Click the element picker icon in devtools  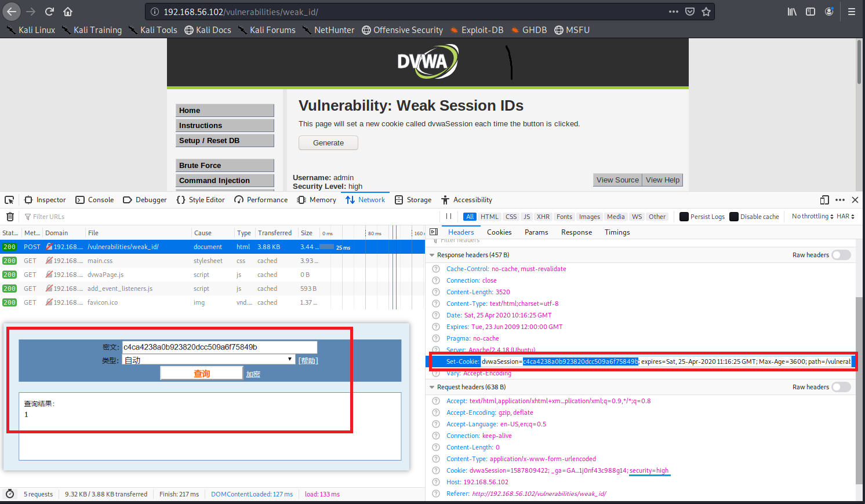9,200
